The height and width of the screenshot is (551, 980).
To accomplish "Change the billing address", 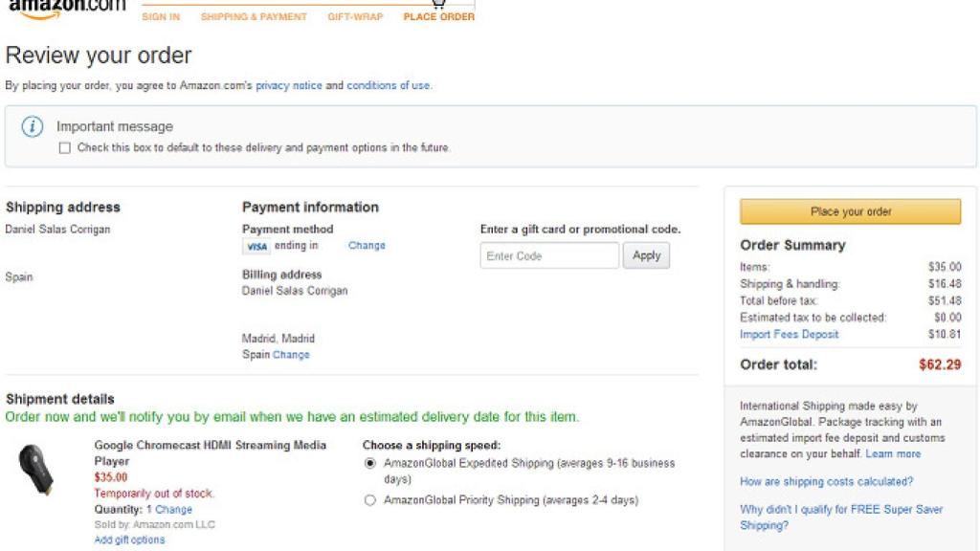I will tap(291, 355).
